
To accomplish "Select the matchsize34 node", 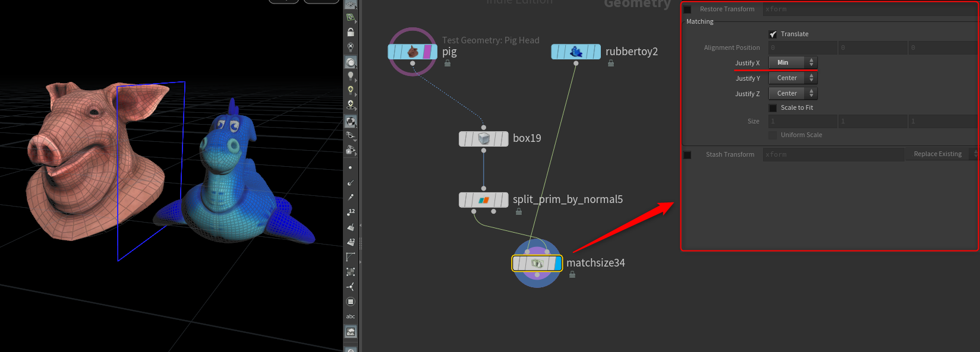I will coord(537,263).
